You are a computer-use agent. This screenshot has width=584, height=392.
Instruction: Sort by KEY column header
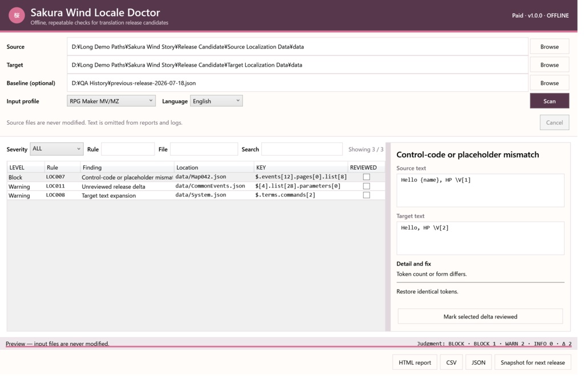click(301, 168)
